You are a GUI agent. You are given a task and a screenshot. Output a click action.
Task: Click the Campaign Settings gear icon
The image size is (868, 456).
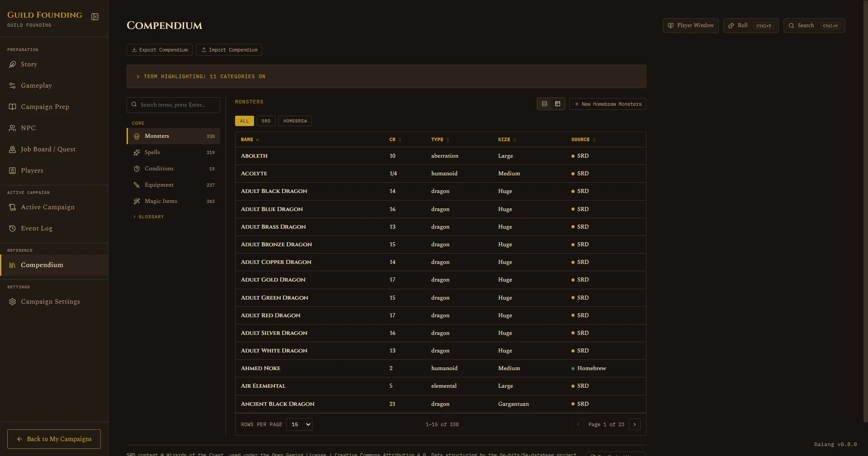12,301
